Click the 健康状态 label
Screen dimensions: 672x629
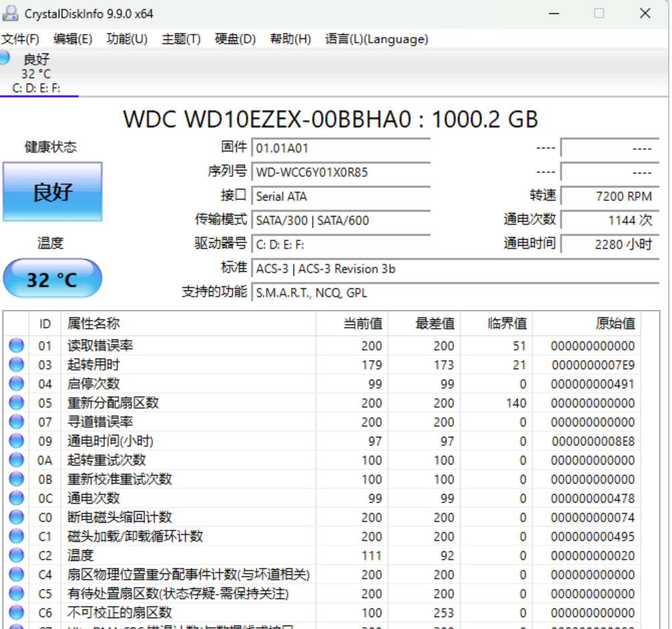(51, 147)
